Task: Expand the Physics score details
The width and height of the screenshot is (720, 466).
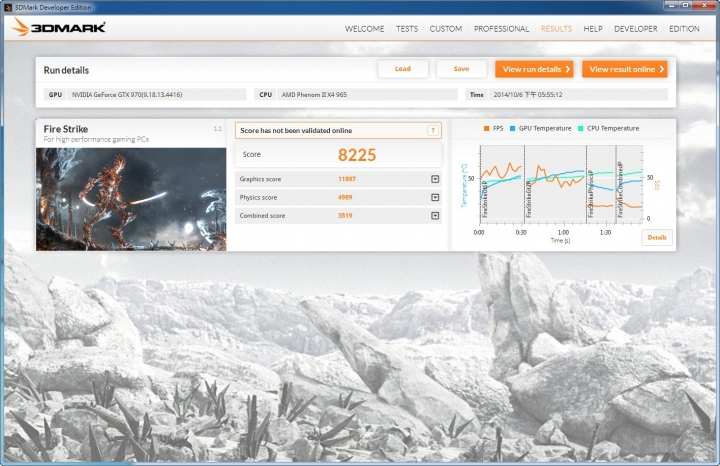Action: (x=435, y=197)
